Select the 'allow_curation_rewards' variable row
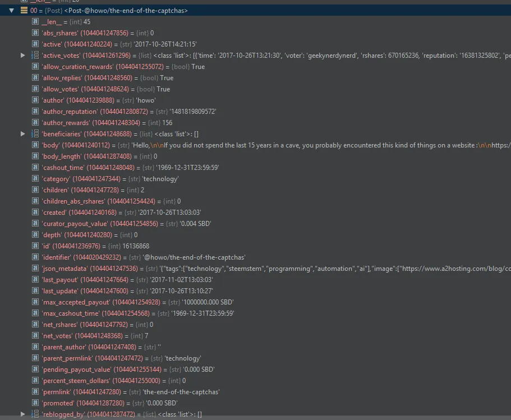 pyautogui.click(x=256, y=67)
